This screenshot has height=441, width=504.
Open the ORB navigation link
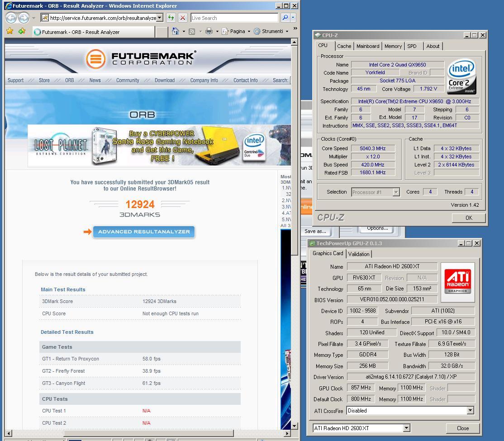coord(69,81)
